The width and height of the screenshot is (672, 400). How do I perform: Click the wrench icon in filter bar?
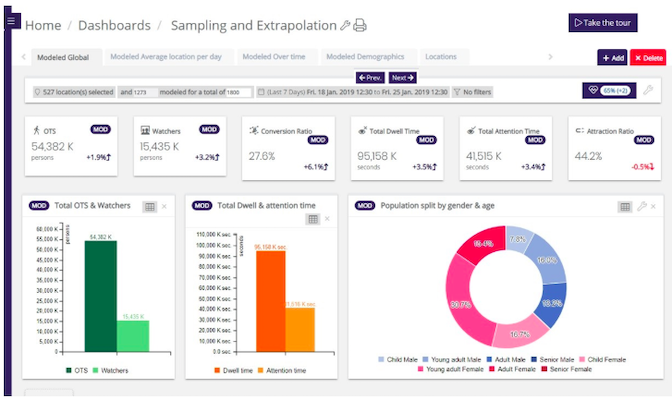(648, 91)
